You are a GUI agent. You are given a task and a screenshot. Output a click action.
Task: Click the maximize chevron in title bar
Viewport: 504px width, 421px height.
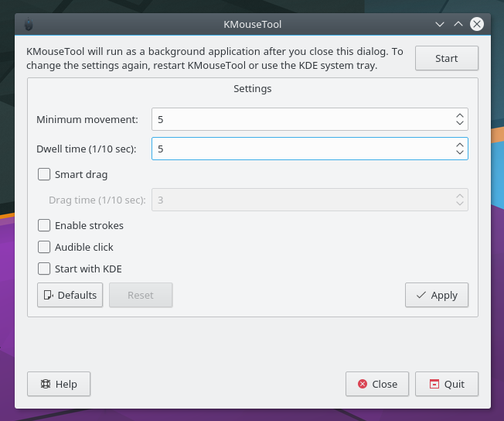(x=458, y=24)
